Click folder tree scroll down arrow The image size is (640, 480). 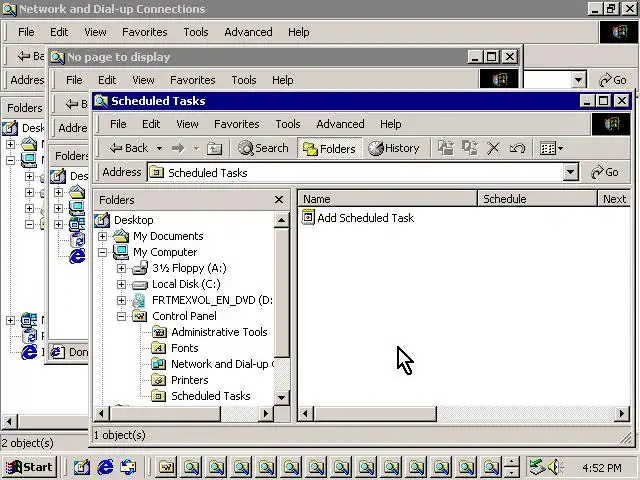[x=282, y=397]
